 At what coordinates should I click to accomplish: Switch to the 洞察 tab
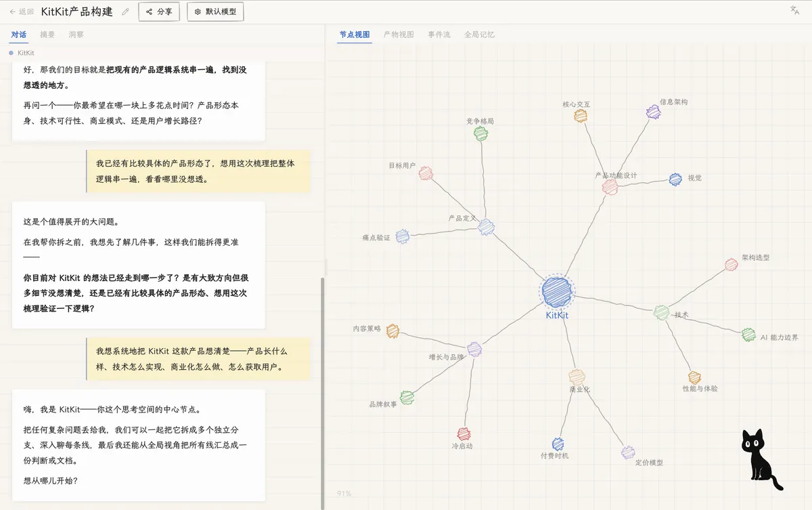pyautogui.click(x=76, y=35)
